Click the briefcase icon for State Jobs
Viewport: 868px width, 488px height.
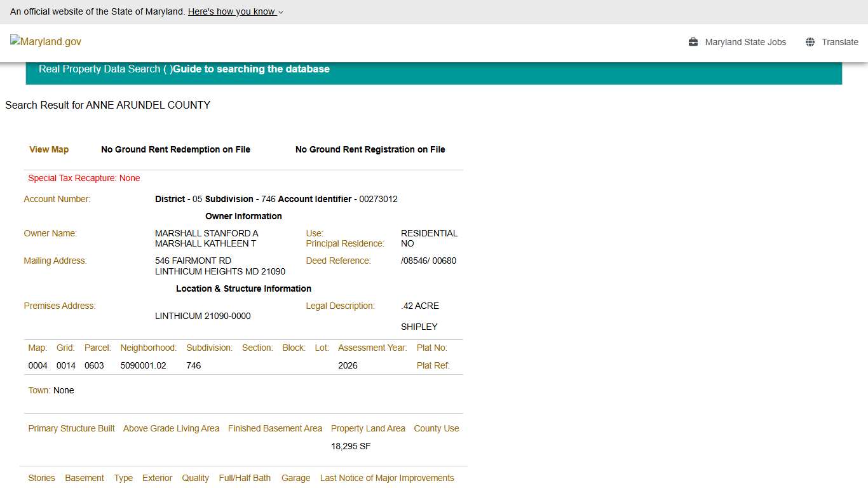[693, 42]
